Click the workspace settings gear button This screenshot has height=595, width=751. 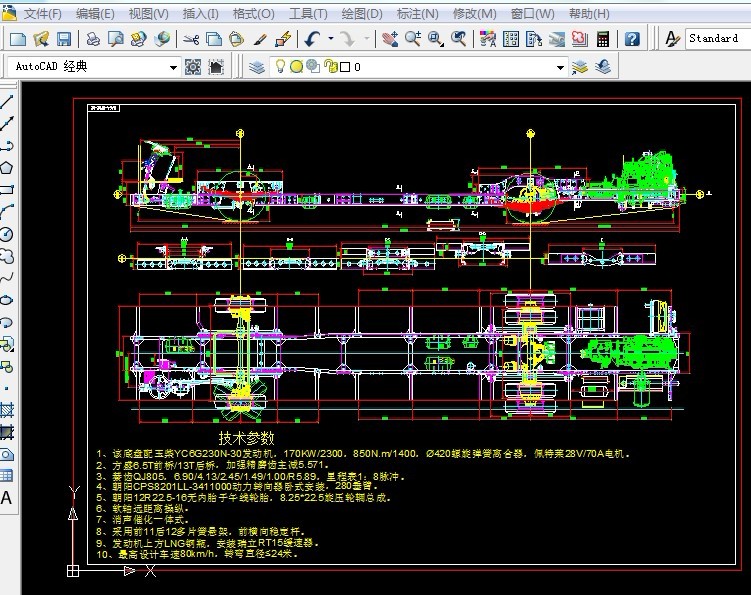point(193,67)
